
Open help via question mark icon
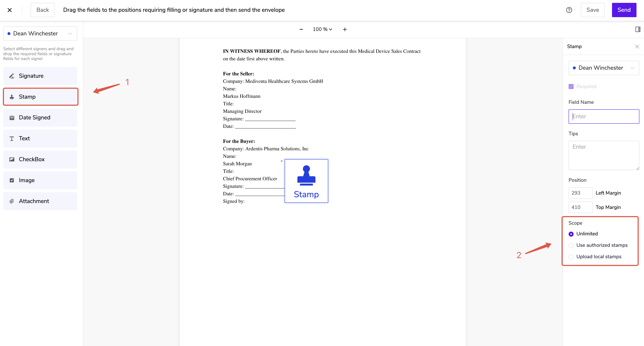(x=569, y=10)
